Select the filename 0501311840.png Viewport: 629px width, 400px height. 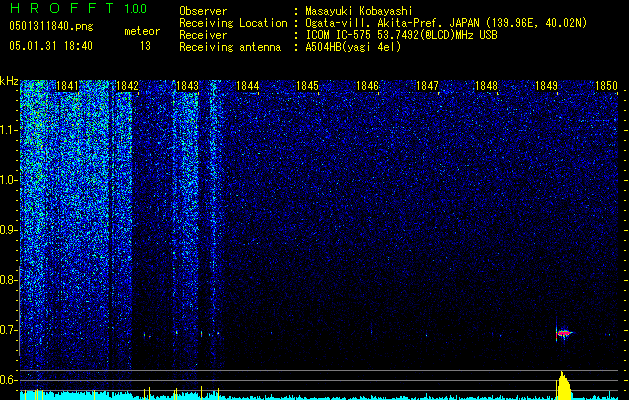point(51,26)
